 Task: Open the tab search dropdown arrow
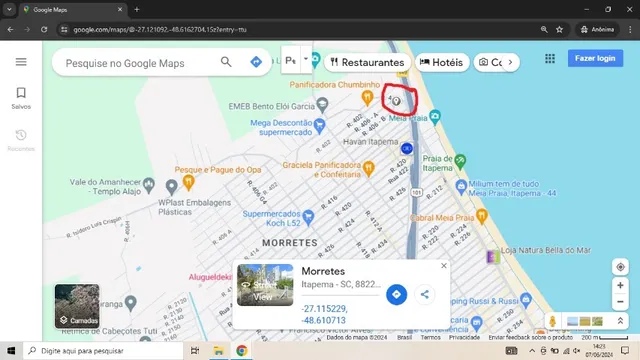pyautogui.click(x=9, y=9)
